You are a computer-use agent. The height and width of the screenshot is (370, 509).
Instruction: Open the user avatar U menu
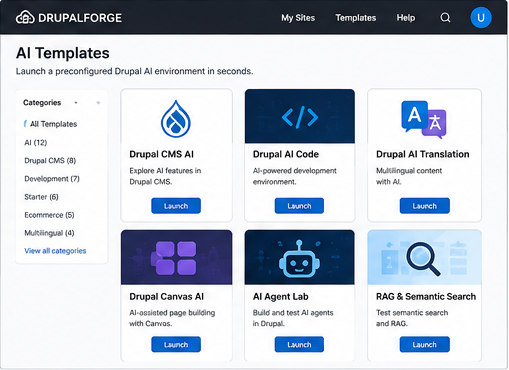tap(481, 17)
